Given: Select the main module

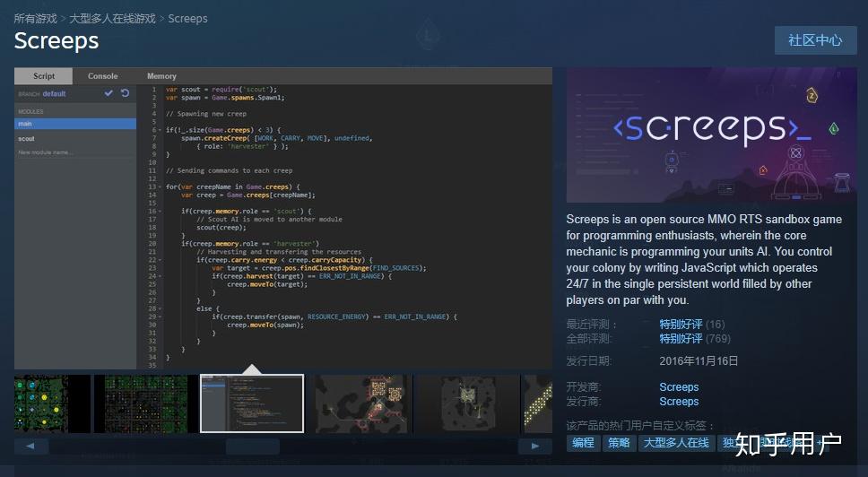Looking at the screenshot, I should tap(75, 124).
